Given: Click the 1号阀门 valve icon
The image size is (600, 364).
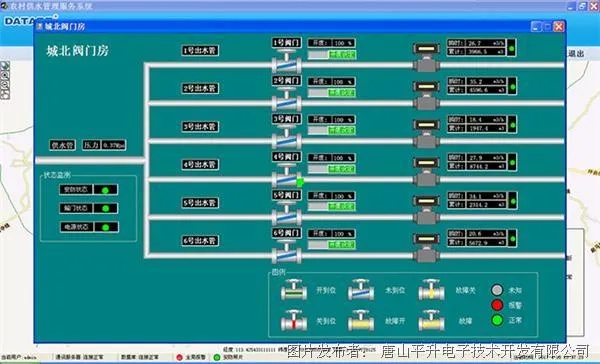Looking at the screenshot, I should 286,62.
